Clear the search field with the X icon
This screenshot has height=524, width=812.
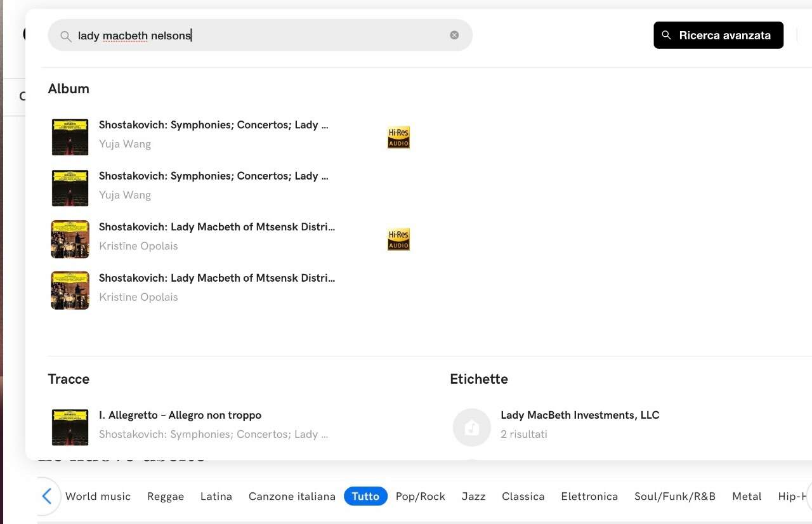[x=454, y=35]
